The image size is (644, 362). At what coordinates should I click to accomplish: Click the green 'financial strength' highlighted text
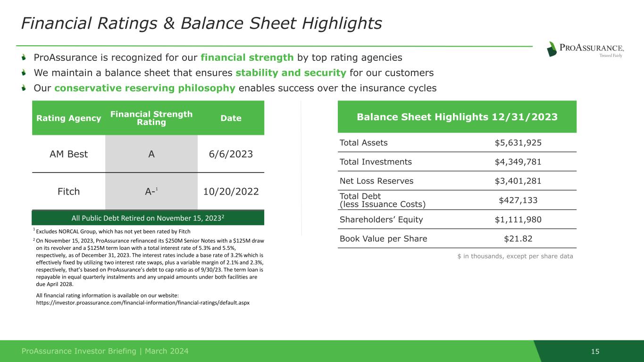[x=247, y=58]
